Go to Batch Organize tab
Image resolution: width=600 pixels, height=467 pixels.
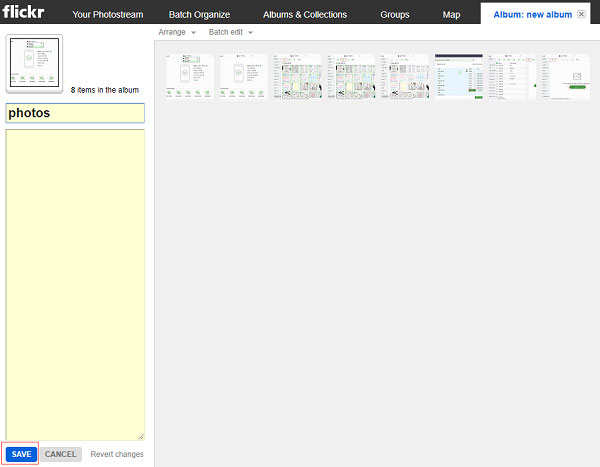click(199, 15)
